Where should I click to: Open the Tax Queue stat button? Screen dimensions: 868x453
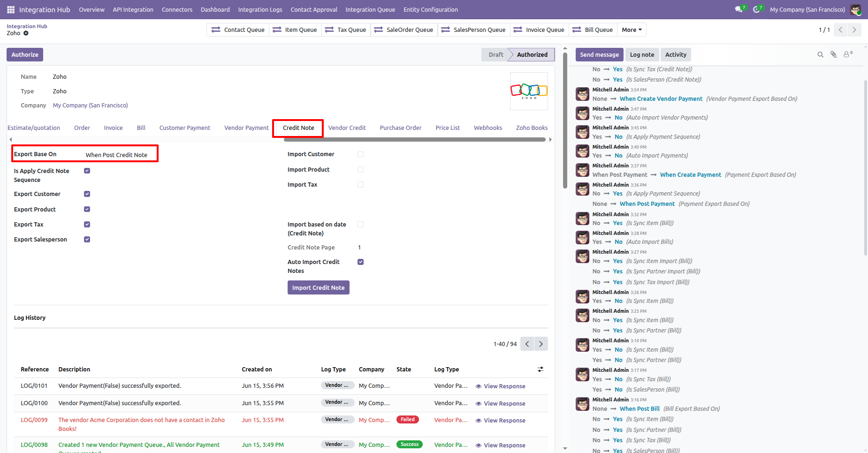pos(345,30)
